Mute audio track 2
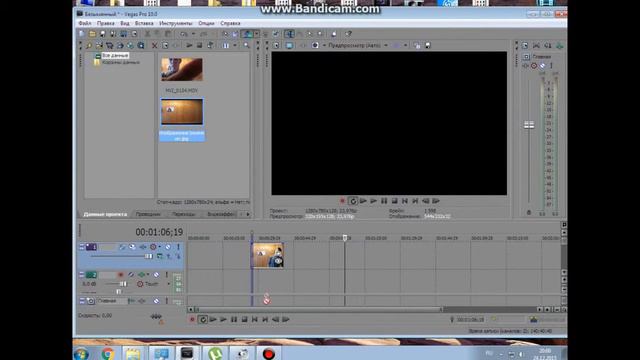Viewport: 640px width, 360px height. [x=156, y=275]
